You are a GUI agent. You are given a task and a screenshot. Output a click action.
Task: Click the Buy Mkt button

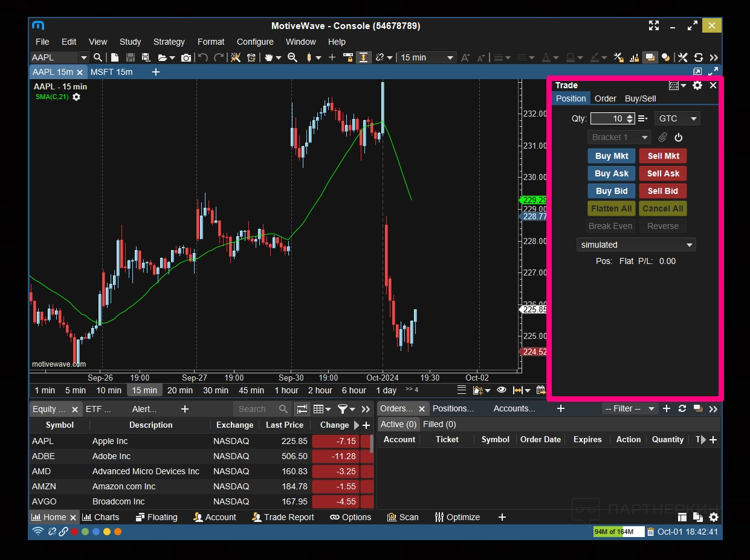click(x=612, y=156)
